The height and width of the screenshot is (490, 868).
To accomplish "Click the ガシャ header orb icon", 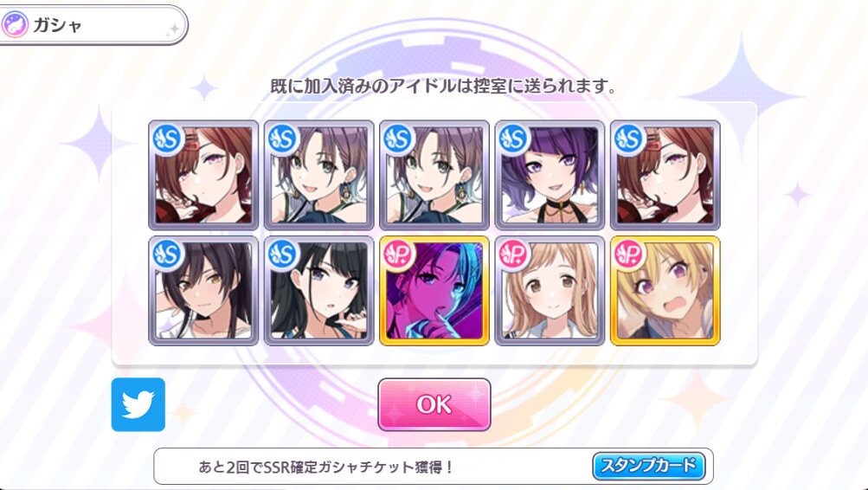I will (x=15, y=25).
